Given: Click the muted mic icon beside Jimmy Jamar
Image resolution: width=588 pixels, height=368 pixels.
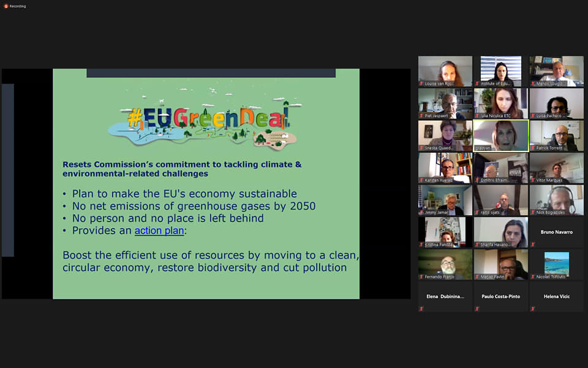Looking at the screenshot, I should click(421, 212).
